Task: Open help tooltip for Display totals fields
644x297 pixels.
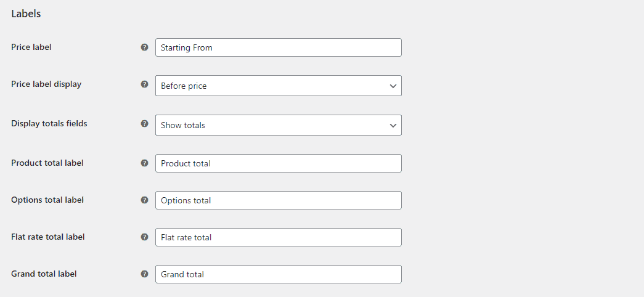Action: [x=145, y=124]
